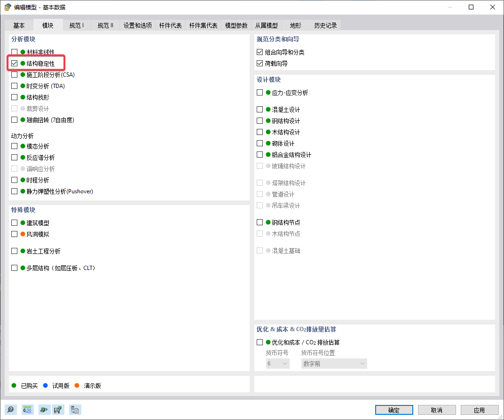Click the 动力分析 section heading

click(x=22, y=136)
